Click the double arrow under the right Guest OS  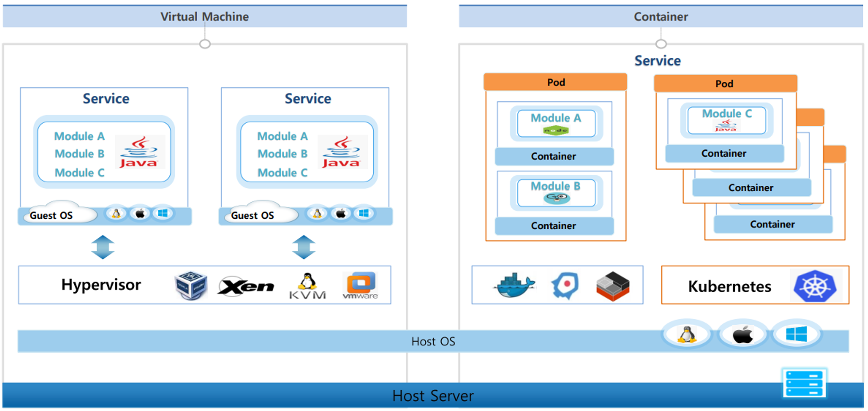[x=304, y=247]
